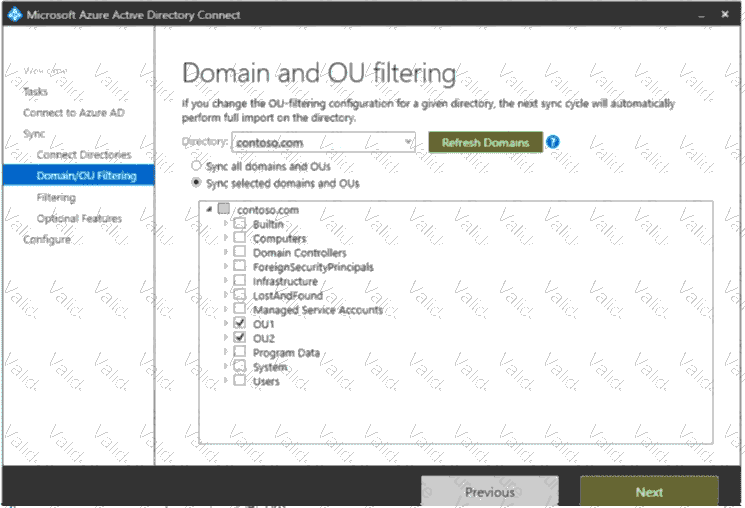Go to Connect Directories step
The height and width of the screenshot is (508, 745).
coord(83,155)
